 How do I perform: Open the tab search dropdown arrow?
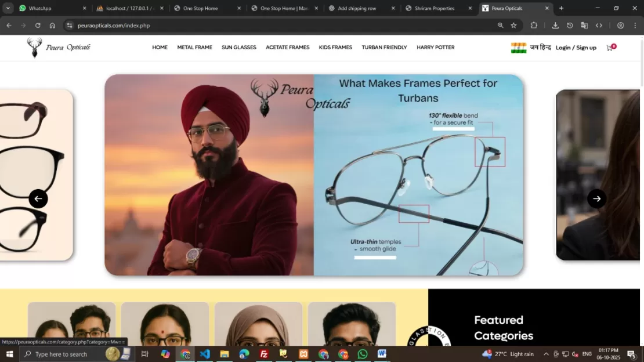(x=8, y=8)
